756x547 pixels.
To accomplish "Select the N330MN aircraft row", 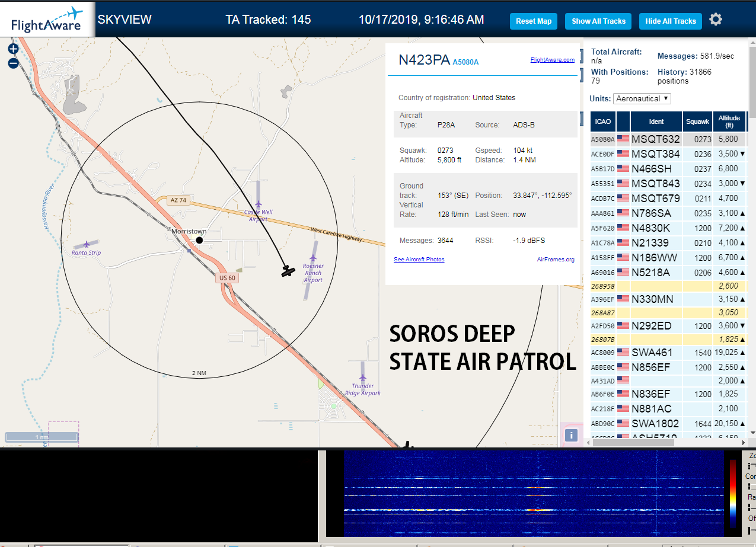I will tap(668, 299).
